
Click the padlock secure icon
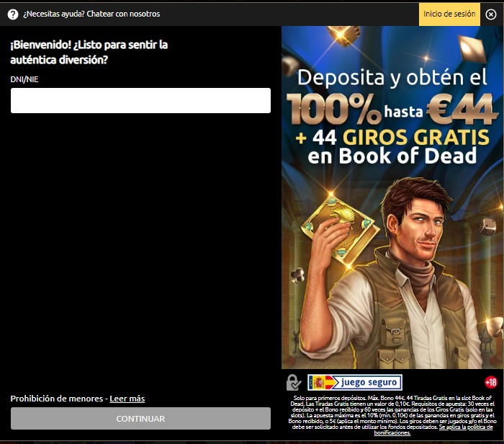click(x=294, y=382)
